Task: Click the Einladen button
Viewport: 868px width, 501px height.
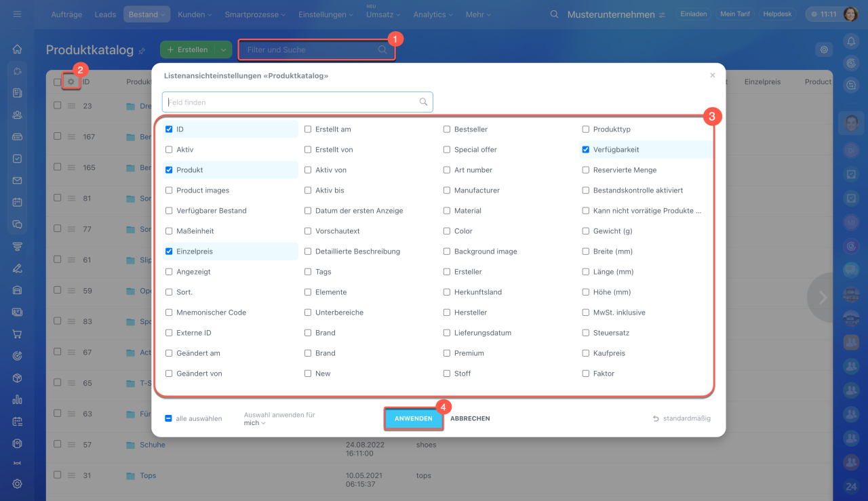Action: tap(692, 14)
